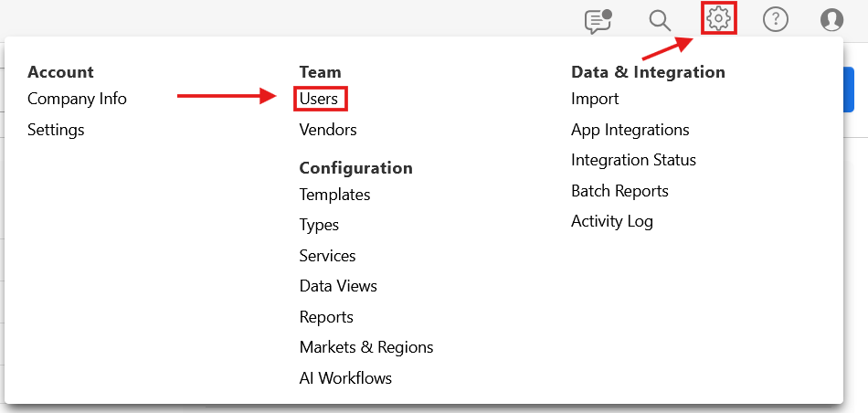Image resolution: width=868 pixels, height=413 pixels.
Task: Select Markets & Regions
Action: click(366, 347)
